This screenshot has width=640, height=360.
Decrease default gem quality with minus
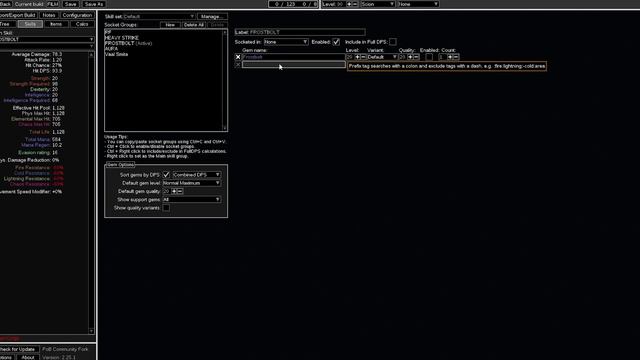pyautogui.click(x=180, y=191)
